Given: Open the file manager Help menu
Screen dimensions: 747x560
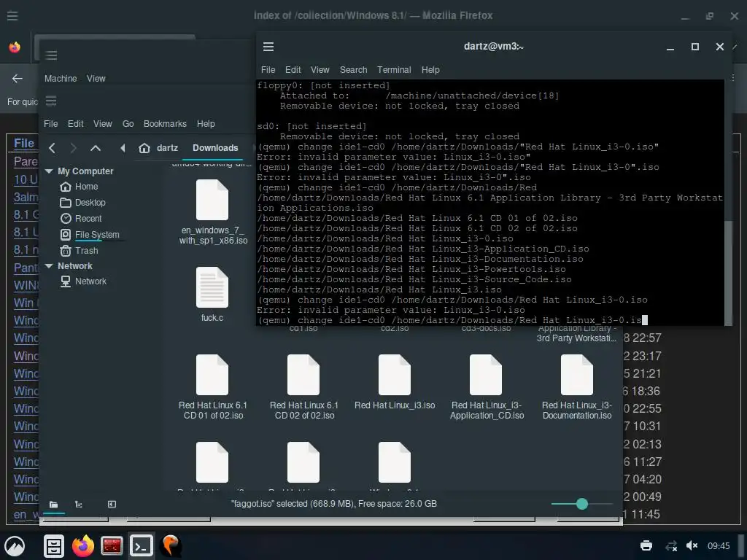Looking at the screenshot, I should 206,124.
